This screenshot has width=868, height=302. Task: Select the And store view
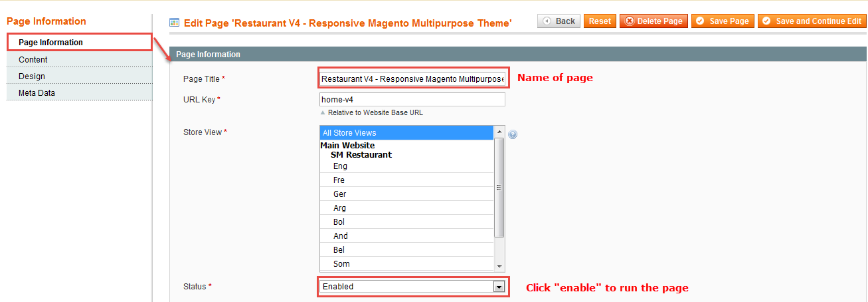click(407, 236)
